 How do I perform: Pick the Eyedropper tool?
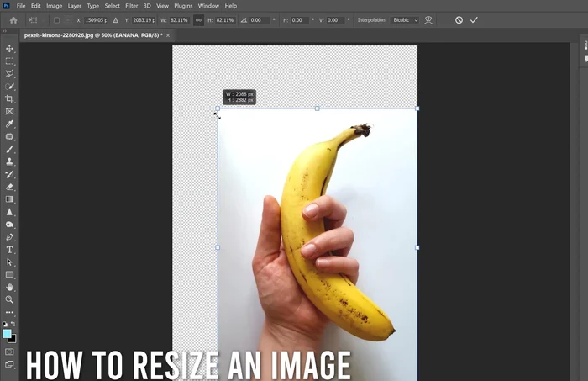point(10,124)
